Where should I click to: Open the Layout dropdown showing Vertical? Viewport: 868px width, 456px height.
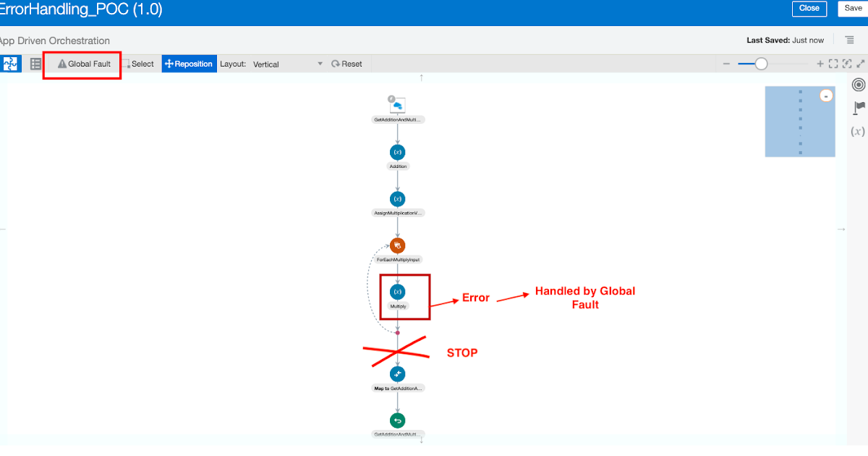coord(288,64)
